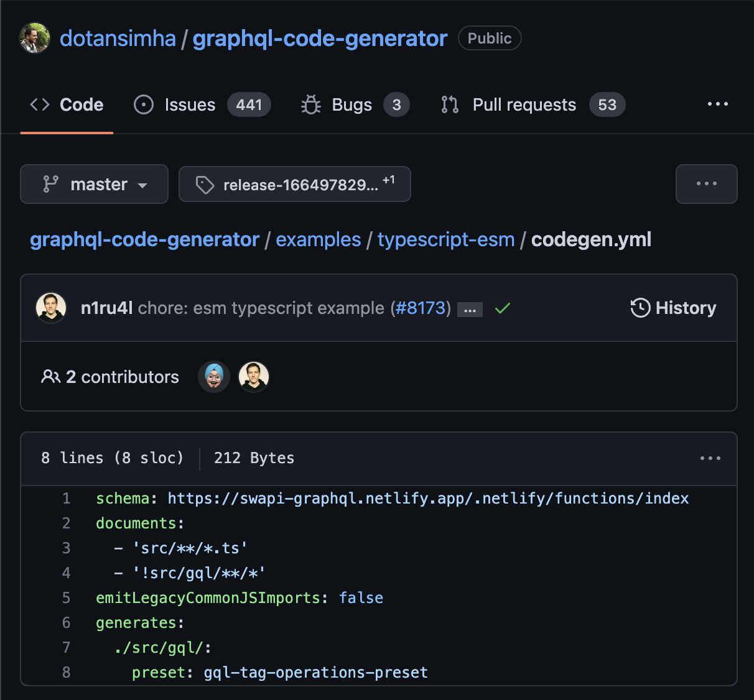This screenshot has height=700, width=754.
Task: Select line number 6
Action: (x=67, y=623)
